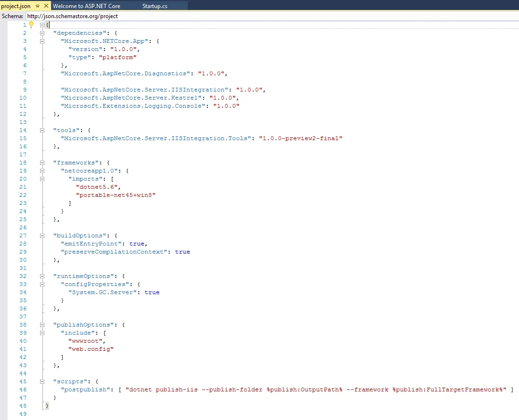Click the true value after "preserveCompilationContext"
519x420 pixels.
(183, 252)
